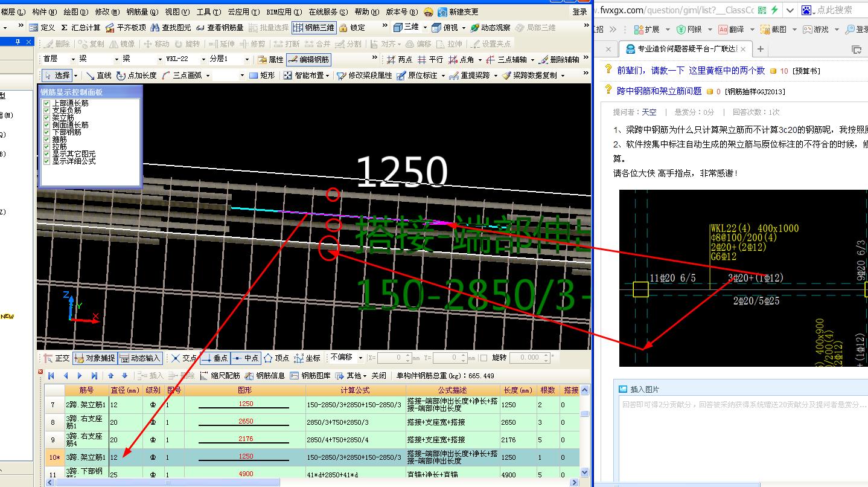Select 平行 parallel axis tool
The height and width of the screenshot is (487, 868).
430,59
